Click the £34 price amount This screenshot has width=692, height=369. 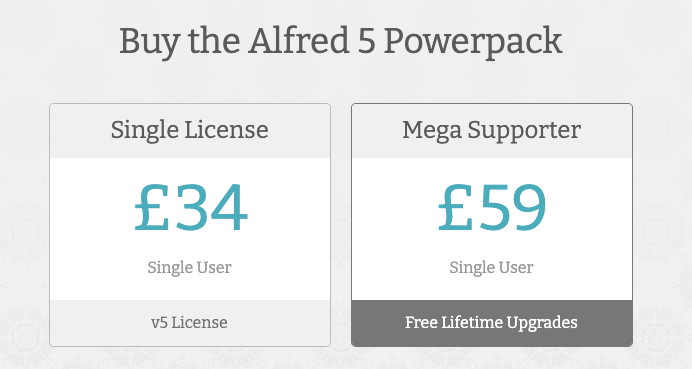tap(191, 207)
